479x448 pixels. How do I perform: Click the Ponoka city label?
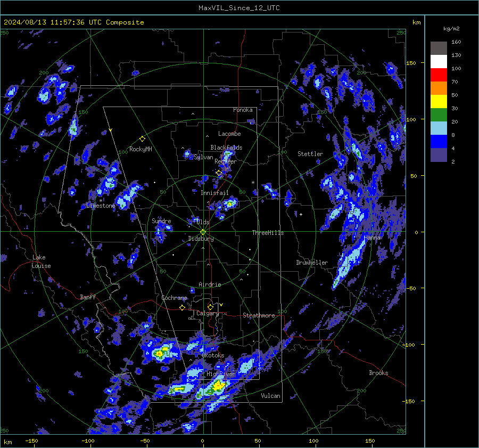click(243, 110)
